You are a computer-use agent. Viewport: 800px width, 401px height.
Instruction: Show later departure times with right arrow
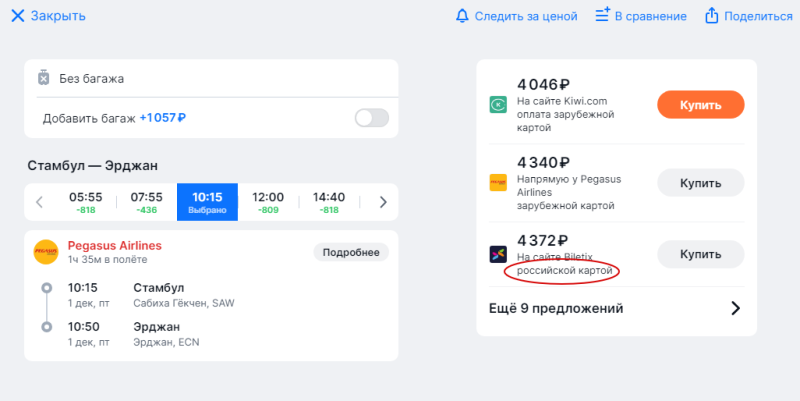coord(383,202)
